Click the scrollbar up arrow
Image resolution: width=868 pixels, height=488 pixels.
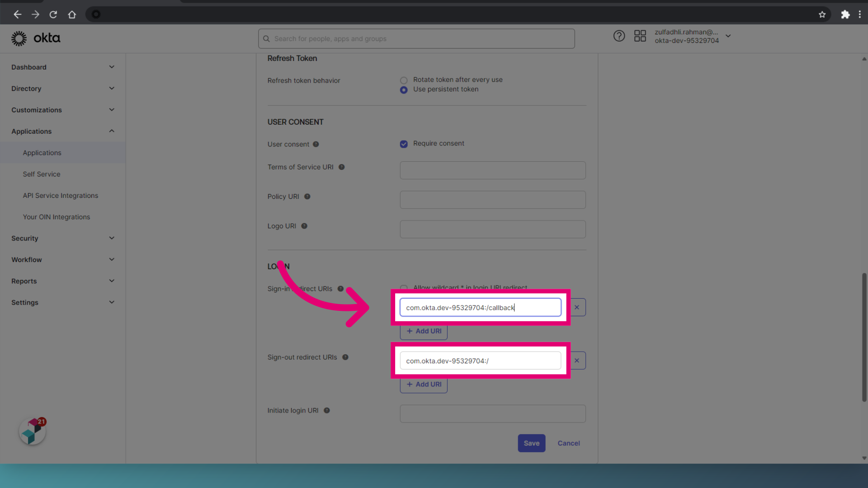tap(864, 59)
